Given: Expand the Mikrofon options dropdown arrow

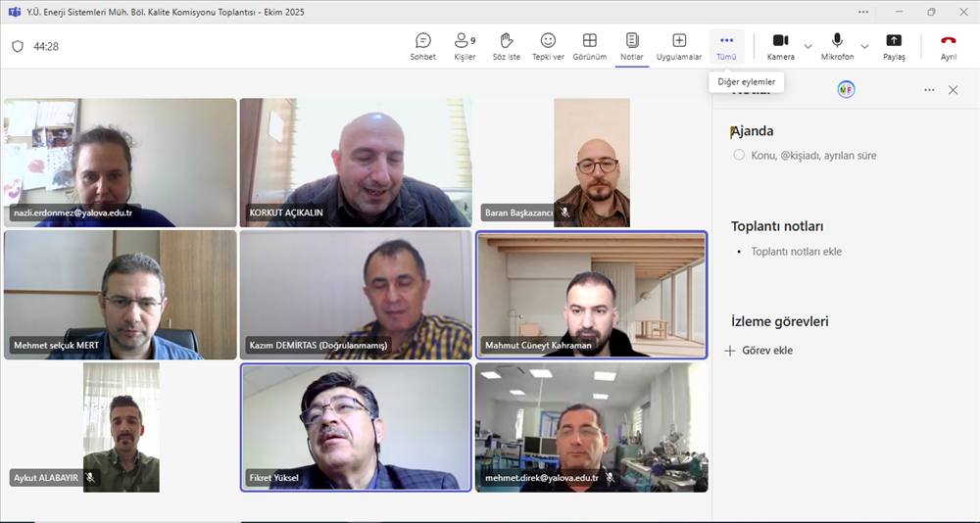Looking at the screenshot, I should pyautogui.click(x=864, y=46).
